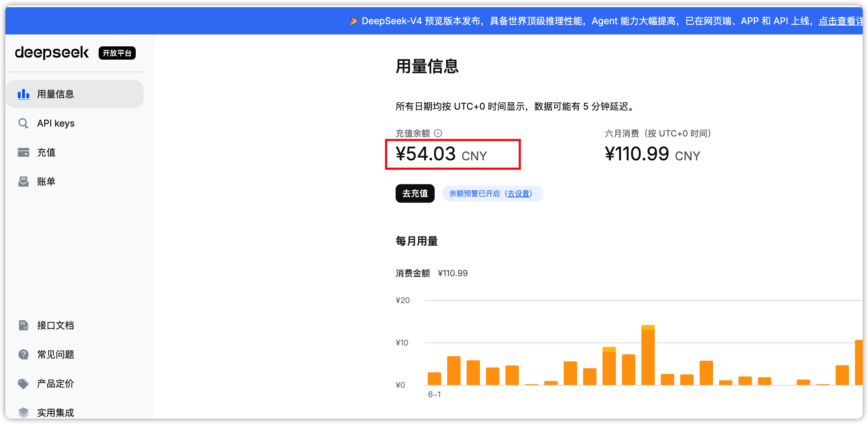Click the black 去充值 button
The height and width of the screenshot is (424, 868).
click(x=415, y=193)
